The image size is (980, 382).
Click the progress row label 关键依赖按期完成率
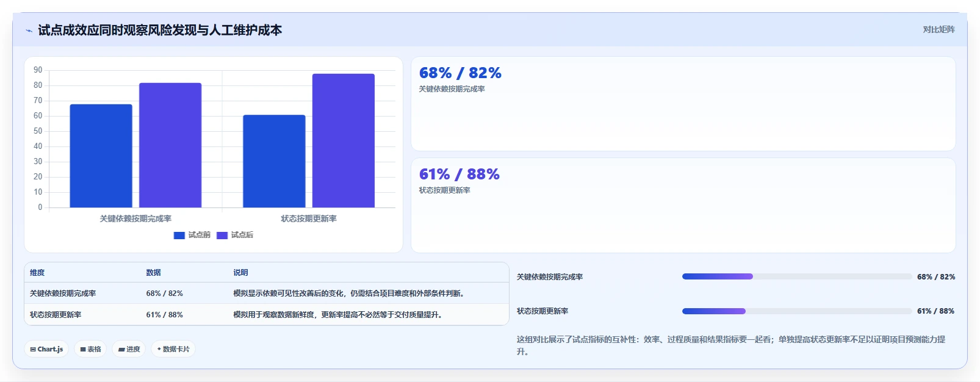[550, 277]
